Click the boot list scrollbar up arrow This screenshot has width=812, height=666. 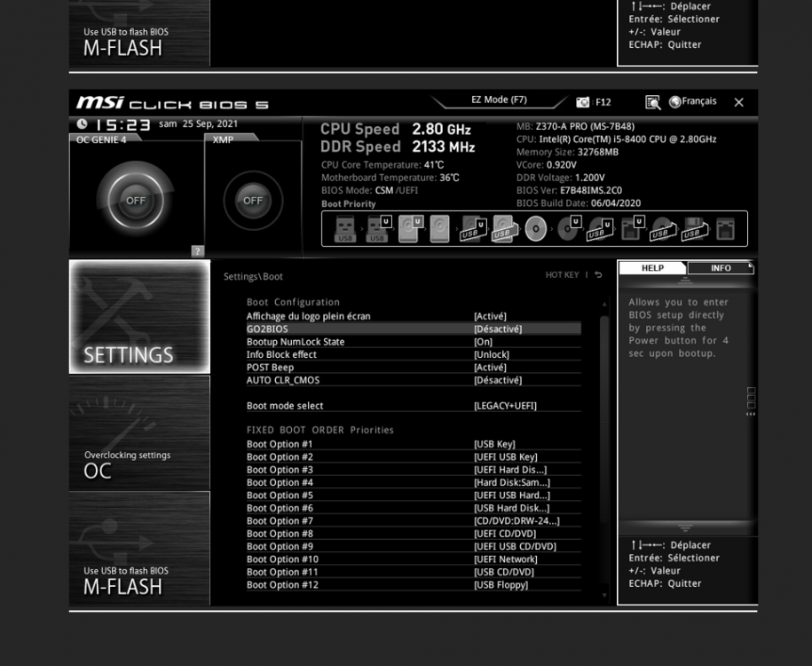604,304
